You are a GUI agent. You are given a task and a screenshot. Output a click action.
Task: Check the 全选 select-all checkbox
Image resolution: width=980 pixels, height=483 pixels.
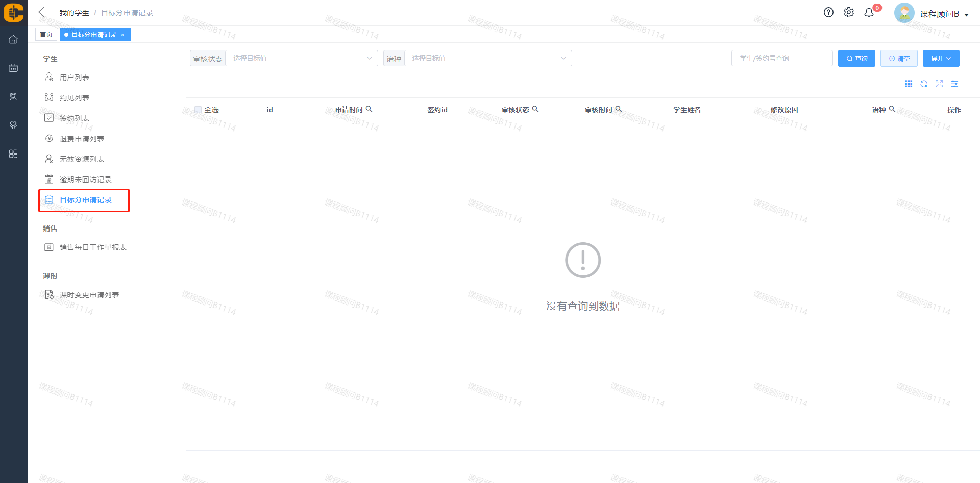pos(198,110)
